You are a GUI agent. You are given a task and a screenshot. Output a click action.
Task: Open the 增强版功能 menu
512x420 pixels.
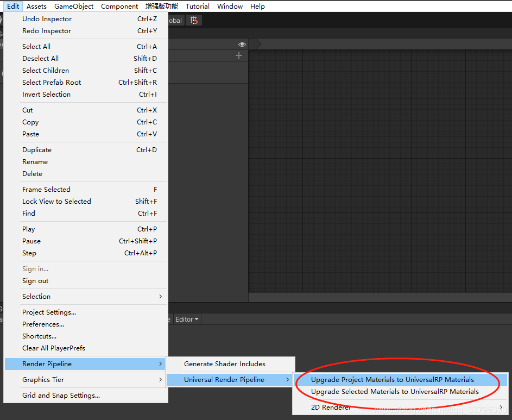coord(162,6)
